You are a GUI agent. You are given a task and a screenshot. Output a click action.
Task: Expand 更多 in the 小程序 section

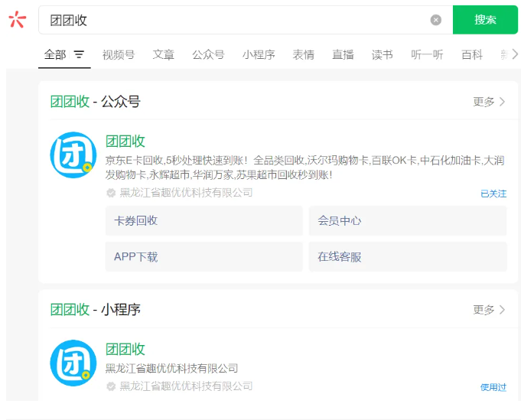[489, 310]
